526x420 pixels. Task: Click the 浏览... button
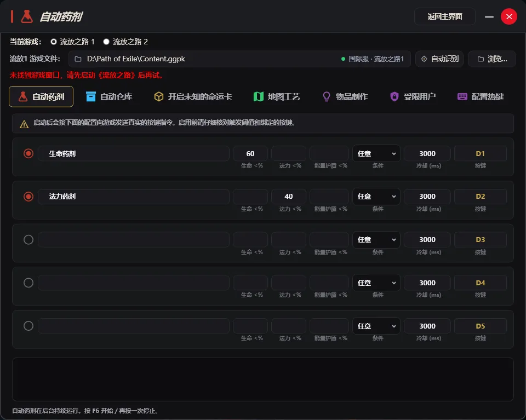pos(492,59)
